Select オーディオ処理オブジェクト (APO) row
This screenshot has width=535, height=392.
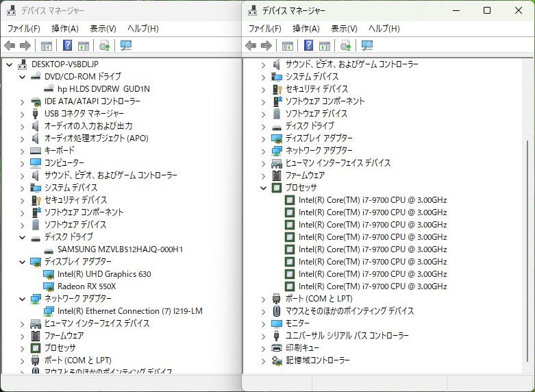[96, 138]
